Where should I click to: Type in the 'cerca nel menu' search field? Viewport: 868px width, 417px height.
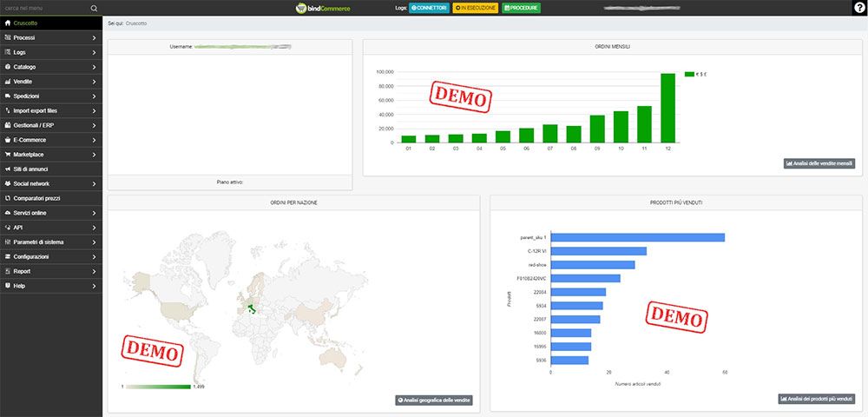point(43,8)
